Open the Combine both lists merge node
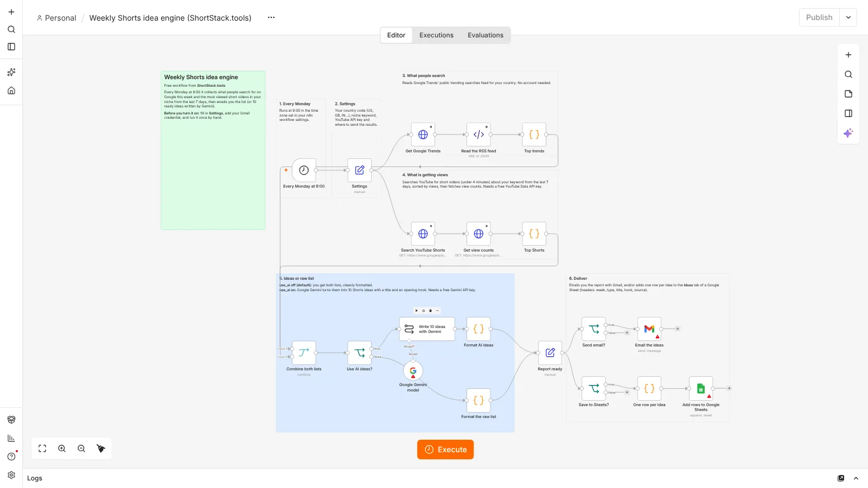The width and height of the screenshot is (868, 488). (x=304, y=352)
